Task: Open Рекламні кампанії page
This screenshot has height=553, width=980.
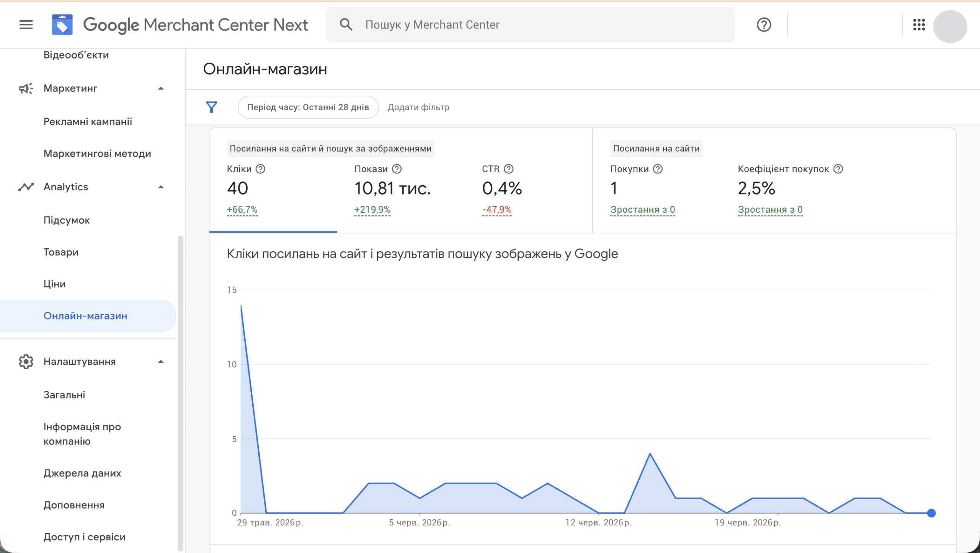Action: (x=88, y=122)
